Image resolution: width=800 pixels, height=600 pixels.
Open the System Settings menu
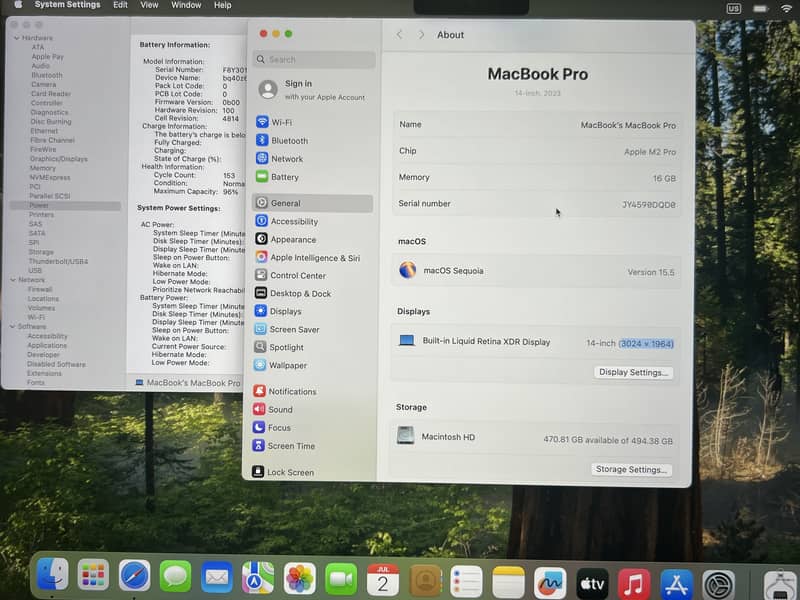67,5
